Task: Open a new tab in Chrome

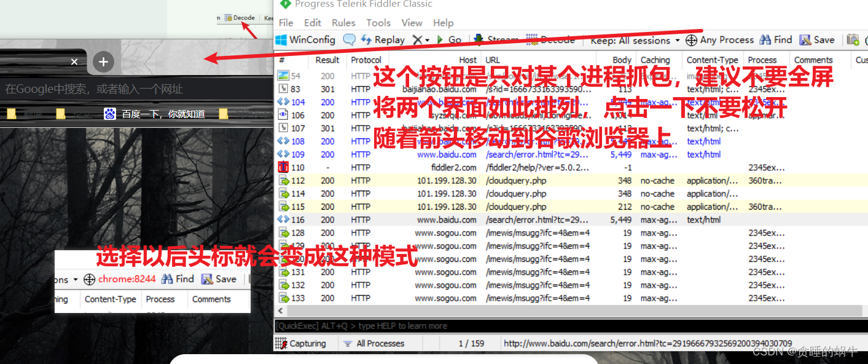Action: (103, 61)
